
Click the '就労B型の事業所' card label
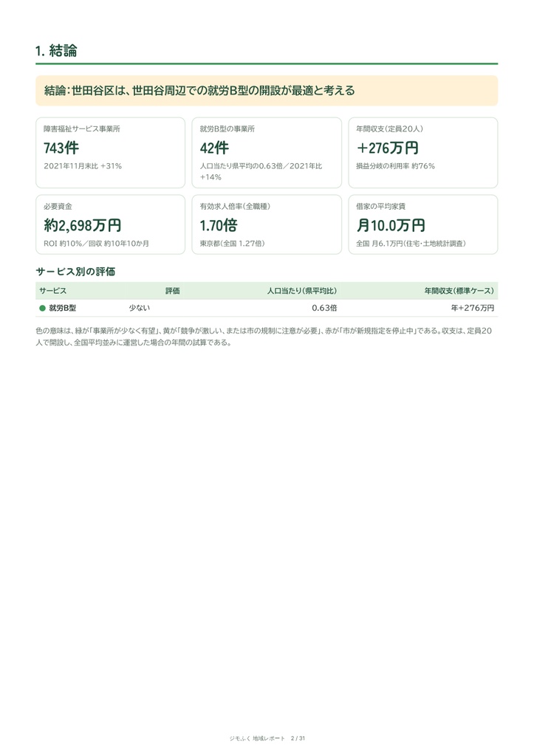click(x=227, y=128)
